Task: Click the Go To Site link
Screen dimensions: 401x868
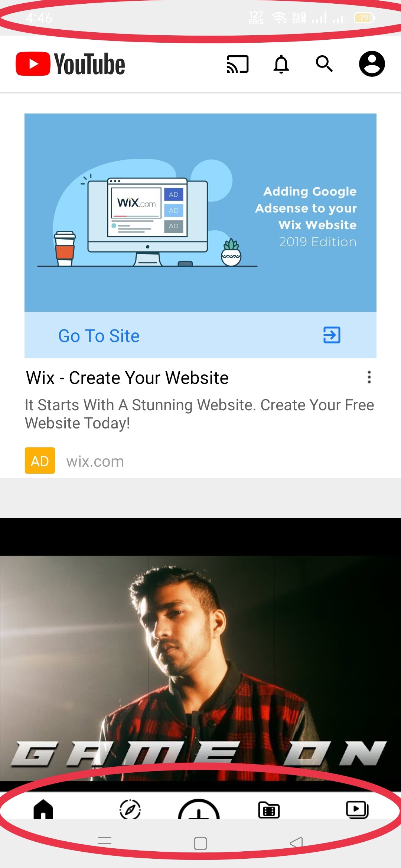Action: pyautogui.click(x=99, y=336)
